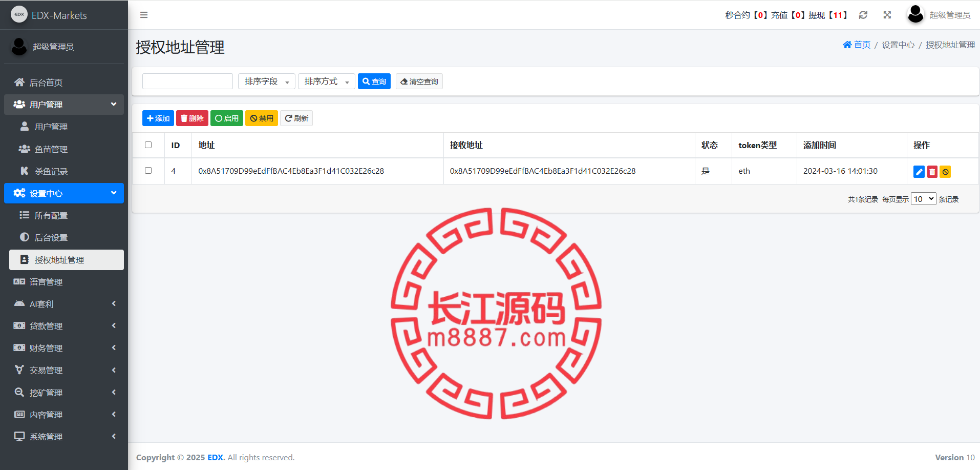
Task: Click the 秒合约【0】 notification in header
Action: [x=746, y=15]
